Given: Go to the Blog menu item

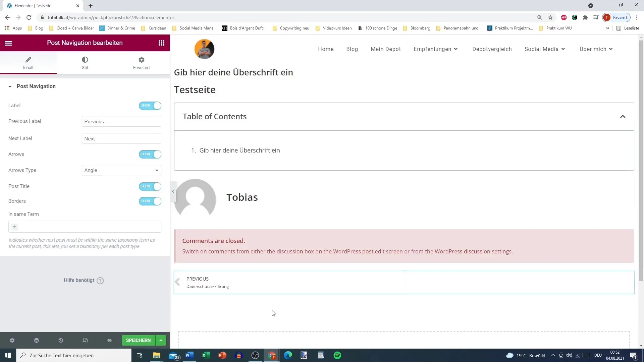Looking at the screenshot, I should point(352,49).
